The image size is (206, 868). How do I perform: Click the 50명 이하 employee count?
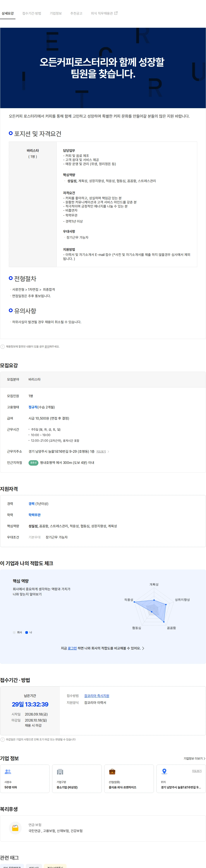coord(11,787)
